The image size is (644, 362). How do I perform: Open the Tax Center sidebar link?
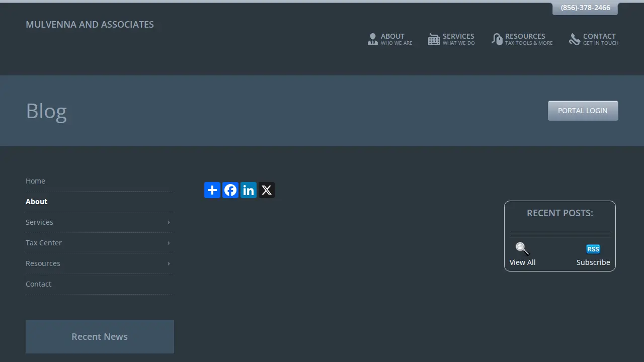pyautogui.click(x=44, y=243)
